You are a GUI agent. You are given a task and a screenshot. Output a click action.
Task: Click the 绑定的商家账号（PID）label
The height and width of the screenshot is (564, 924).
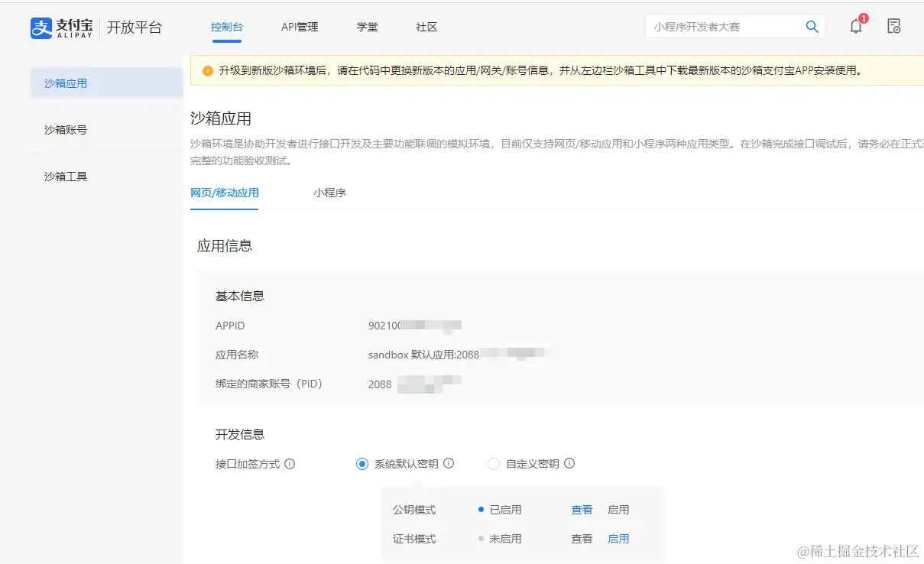(269, 384)
